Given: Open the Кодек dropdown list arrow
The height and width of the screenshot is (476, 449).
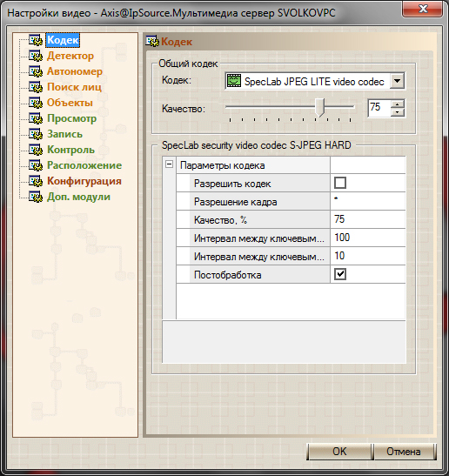Looking at the screenshot, I should click(x=397, y=81).
